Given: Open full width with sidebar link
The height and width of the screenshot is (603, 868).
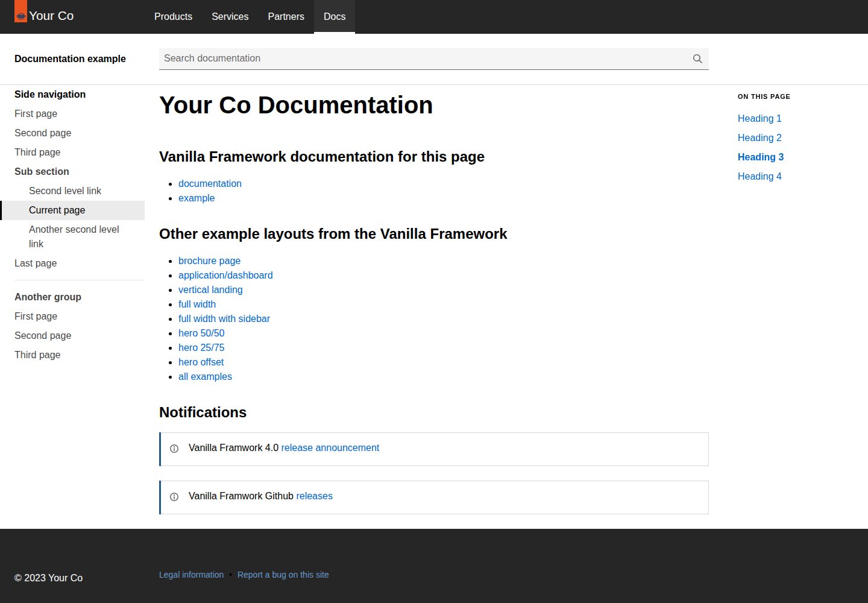Looking at the screenshot, I should click(x=224, y=318).
